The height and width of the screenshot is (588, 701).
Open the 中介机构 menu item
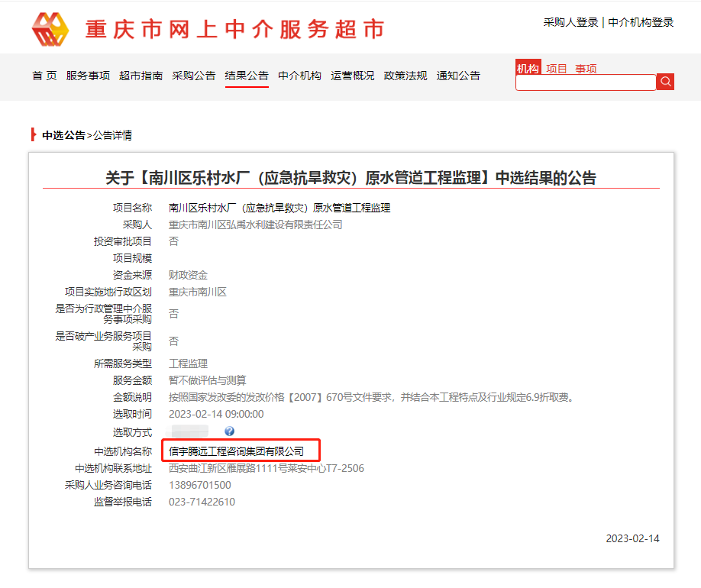[299, 76]
